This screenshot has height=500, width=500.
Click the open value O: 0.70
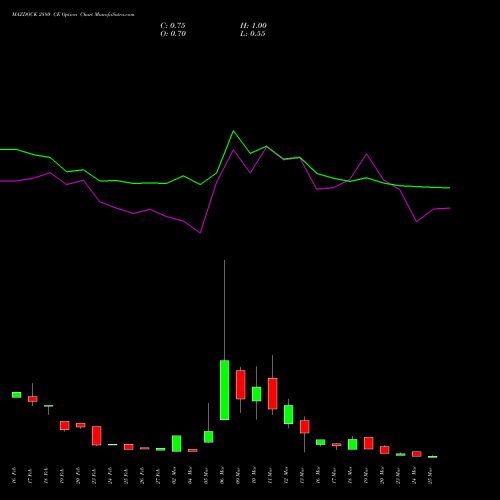[x=173, y=34]
